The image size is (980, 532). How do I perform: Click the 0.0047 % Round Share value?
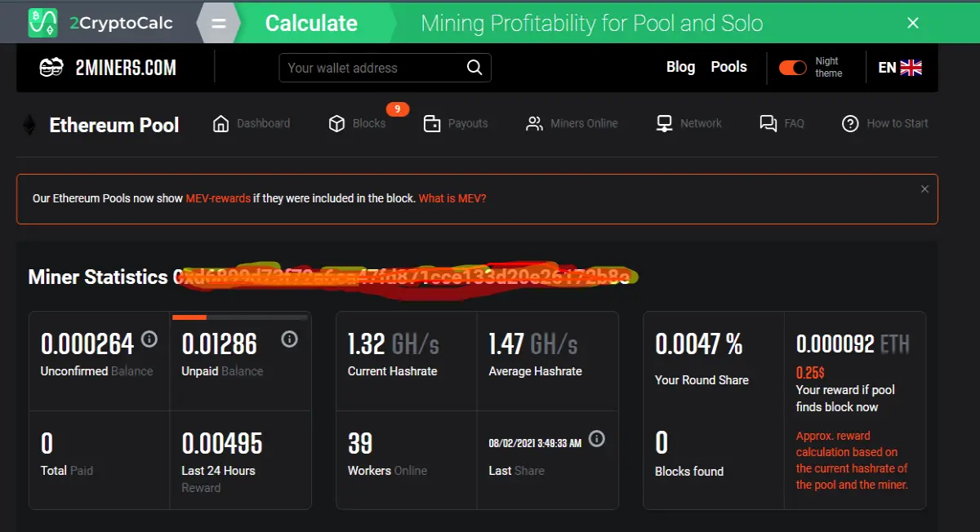pyautogui.click(x=699, y=344)
